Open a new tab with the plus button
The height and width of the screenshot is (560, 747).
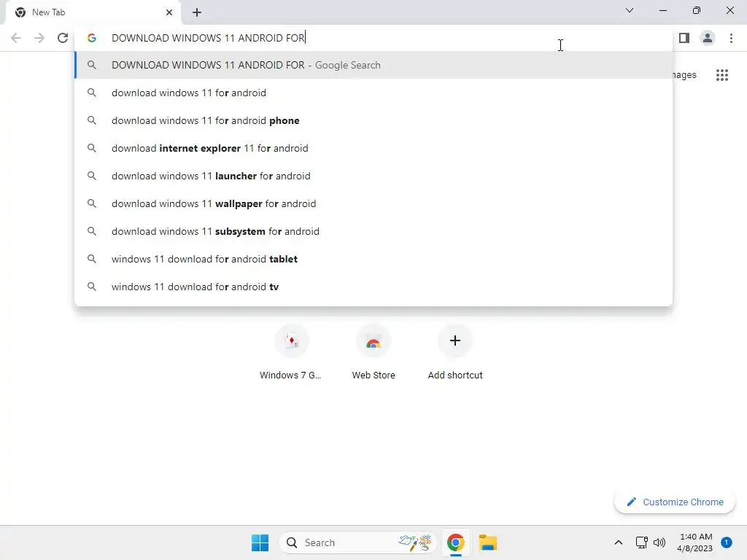[x=197, y=12]
